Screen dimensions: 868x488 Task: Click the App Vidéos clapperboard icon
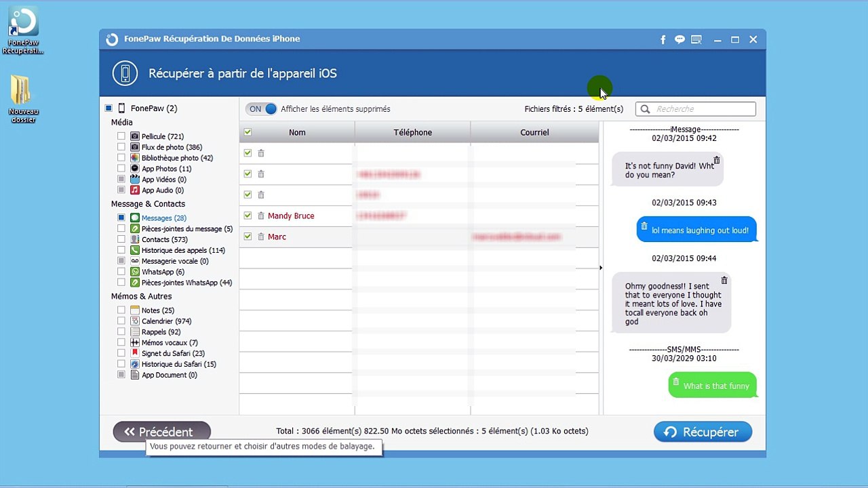point(135,180)
